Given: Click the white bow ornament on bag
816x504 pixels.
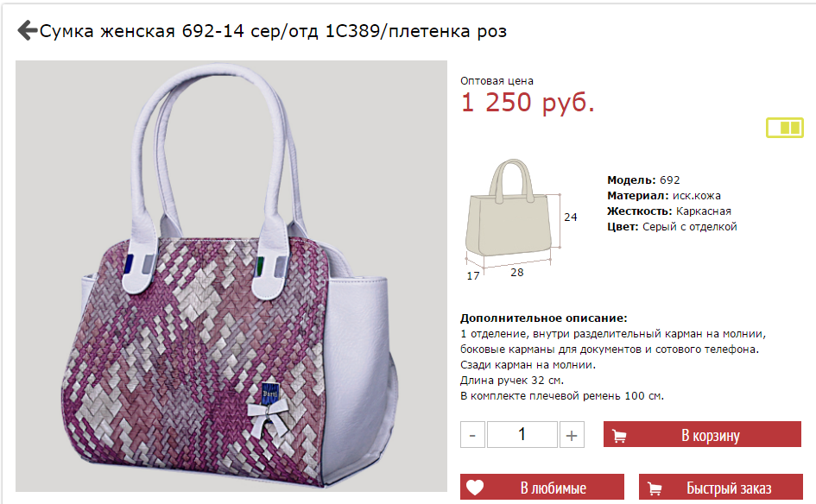Looking at the screenshot, I should click(x=269, y=417).
